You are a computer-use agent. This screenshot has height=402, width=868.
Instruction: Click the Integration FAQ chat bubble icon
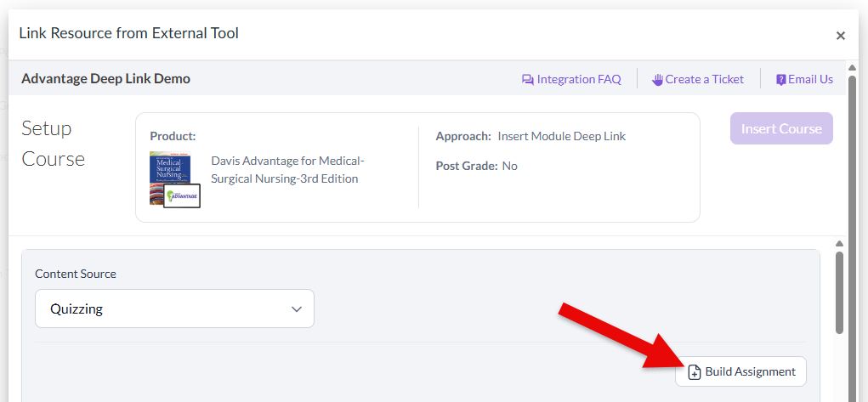click(x=528, y=79)
